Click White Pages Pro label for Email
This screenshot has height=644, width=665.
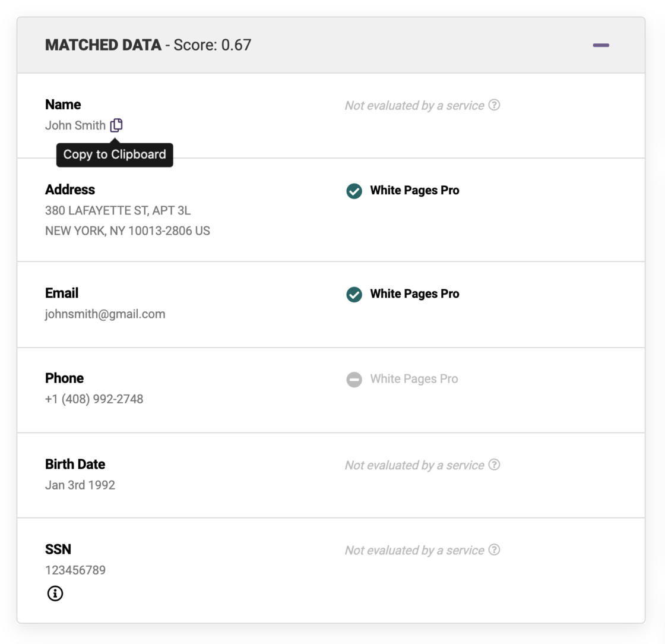(414, 294)
